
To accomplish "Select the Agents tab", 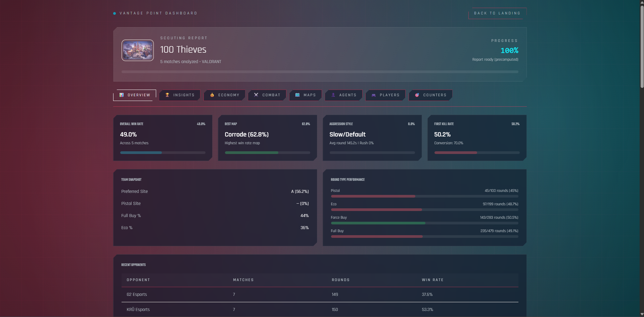I will [x=343, y=95].
